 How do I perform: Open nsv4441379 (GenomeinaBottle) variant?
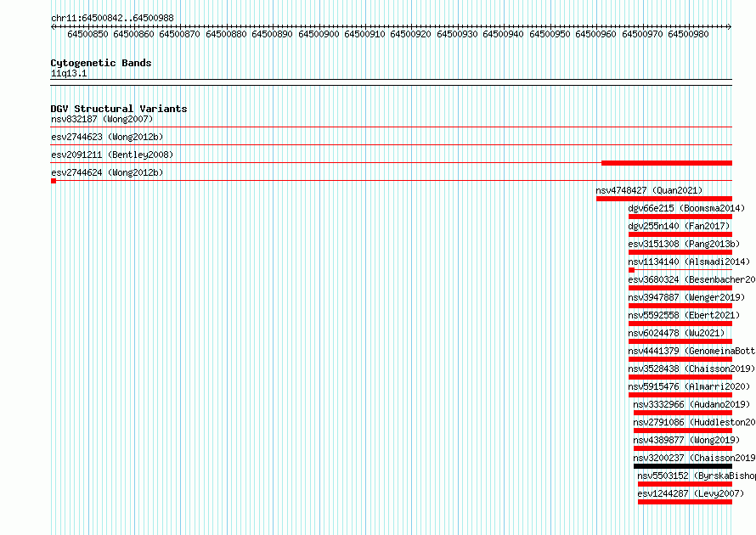coord(691,351)
